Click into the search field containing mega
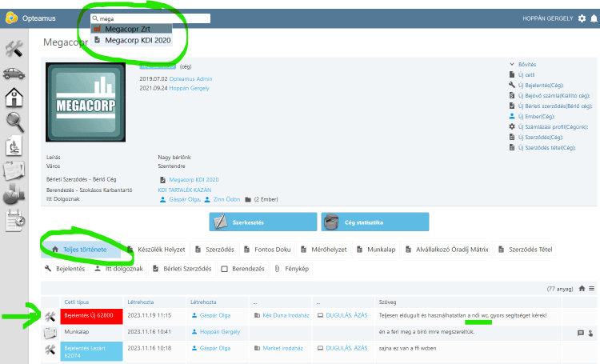This screenshot has width=600, height=364. point(152,18)
